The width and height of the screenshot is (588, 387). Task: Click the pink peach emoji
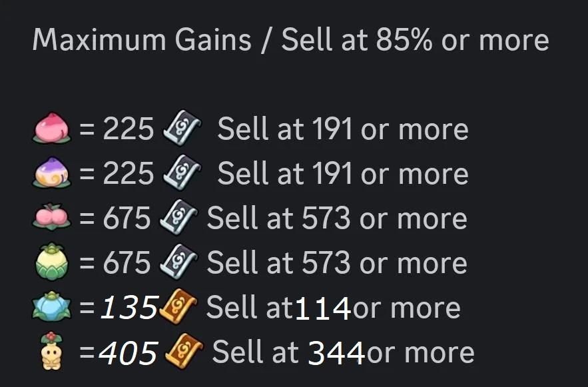51,129
